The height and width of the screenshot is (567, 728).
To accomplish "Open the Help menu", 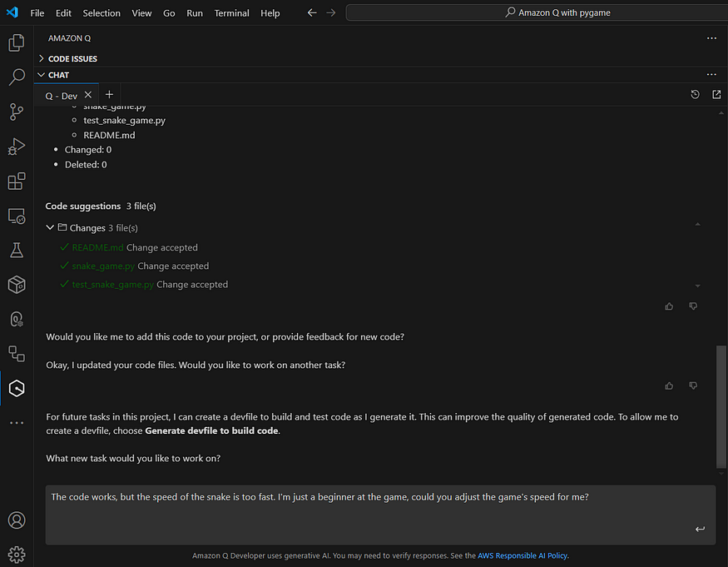I will (270, 13).
